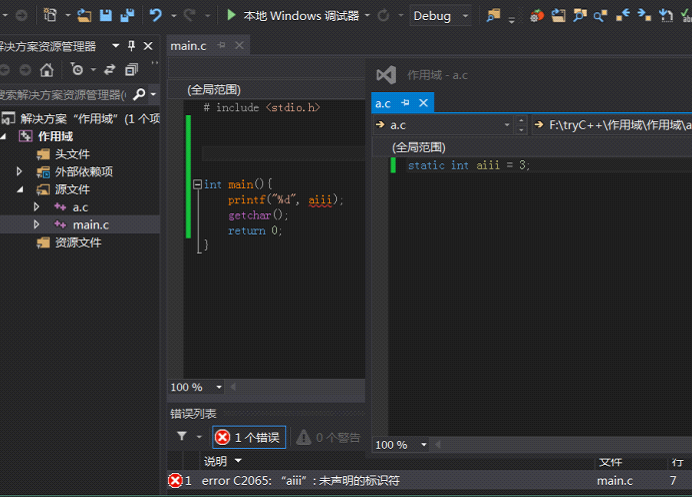
Task: Toggle the 0 个警告 warnings filter button
Action: click(x=328, y=437)
